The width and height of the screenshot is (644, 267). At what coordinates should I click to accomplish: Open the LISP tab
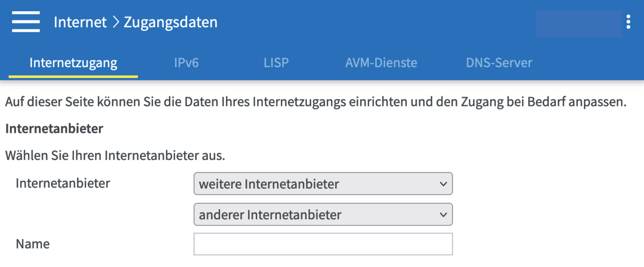(276, 63)
